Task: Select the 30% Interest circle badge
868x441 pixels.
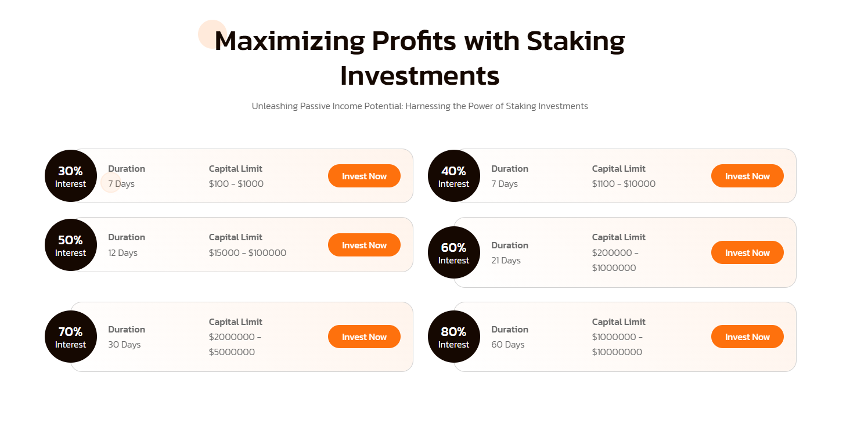Action: [x=71, y=176]
